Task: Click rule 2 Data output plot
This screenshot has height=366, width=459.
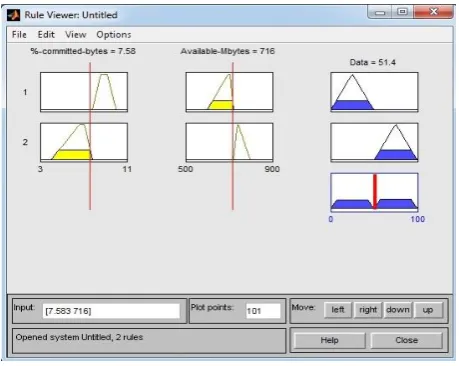Action: click(x=374, y=142)
